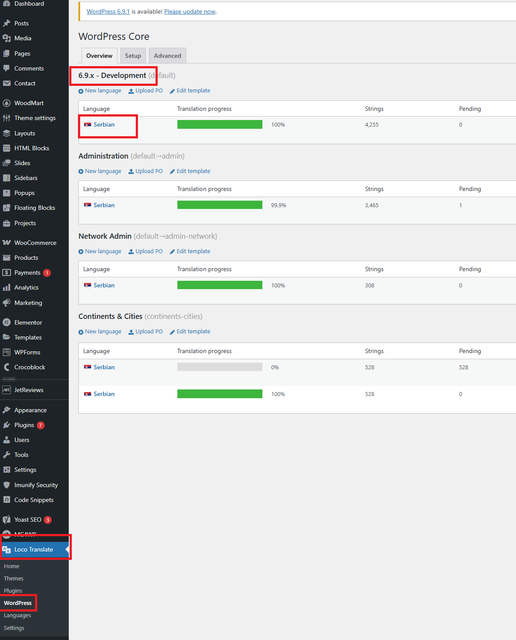Switch to the Overview tab
Image resolution: width=516 pixels, height=640 pixels.
click(x=99, y=56)
